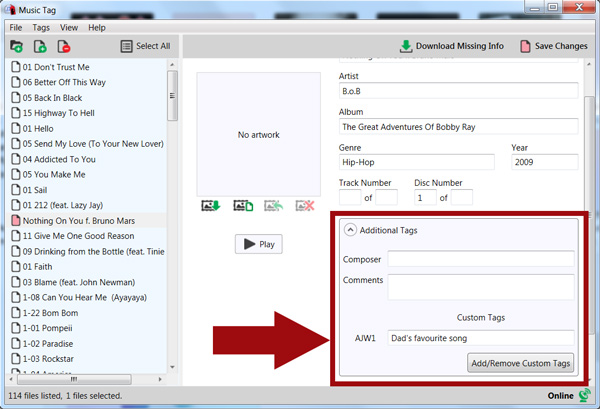Click the Play button
The image size is (600, 409).
click(x=259, y=244)
